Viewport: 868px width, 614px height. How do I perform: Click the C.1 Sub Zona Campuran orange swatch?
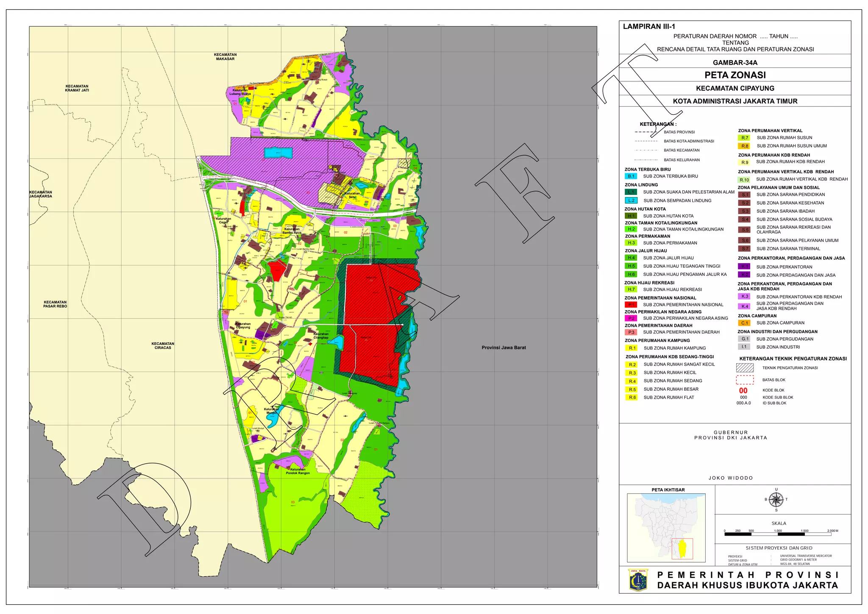[x=745, y=323]
